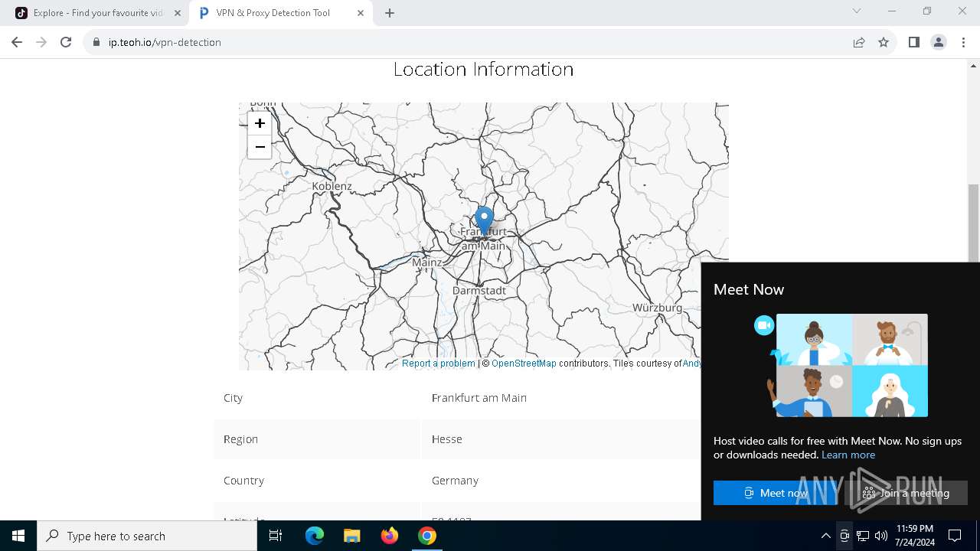Image resolution: width=980 pixels, height=551 pixels.
Task: Select the Germany country value
Action: coord(455,481)
